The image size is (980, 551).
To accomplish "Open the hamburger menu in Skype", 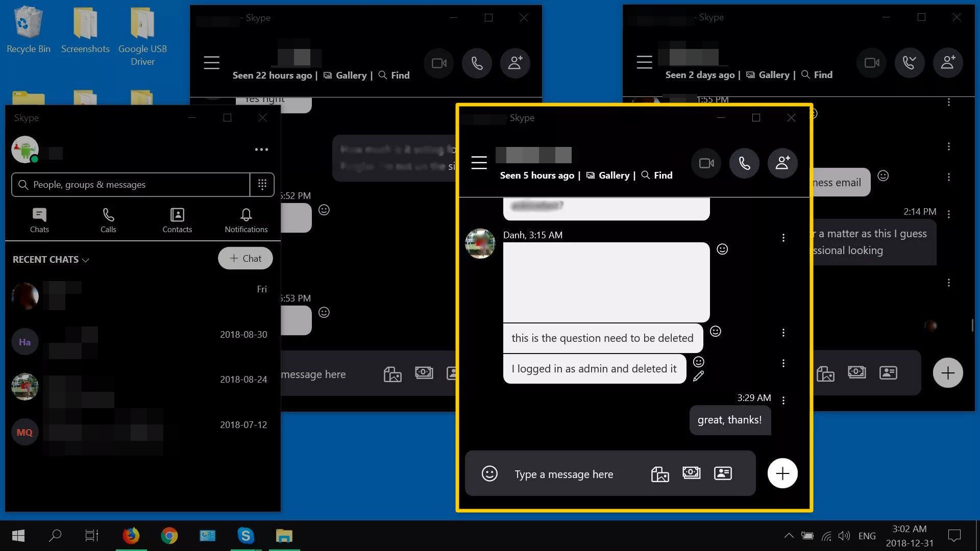I will pyautogui.click(x=479, y=162).
